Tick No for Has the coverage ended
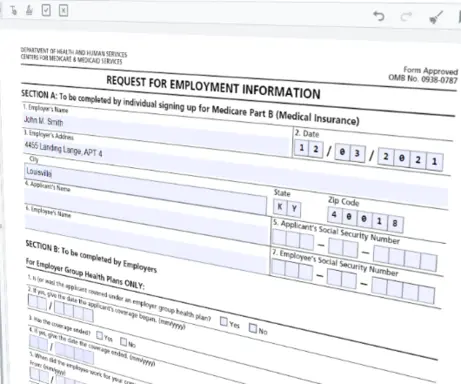 123,341
